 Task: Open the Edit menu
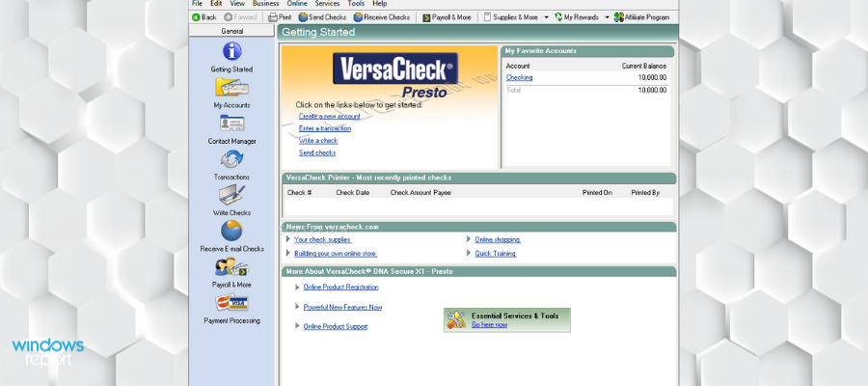point(216,3)
